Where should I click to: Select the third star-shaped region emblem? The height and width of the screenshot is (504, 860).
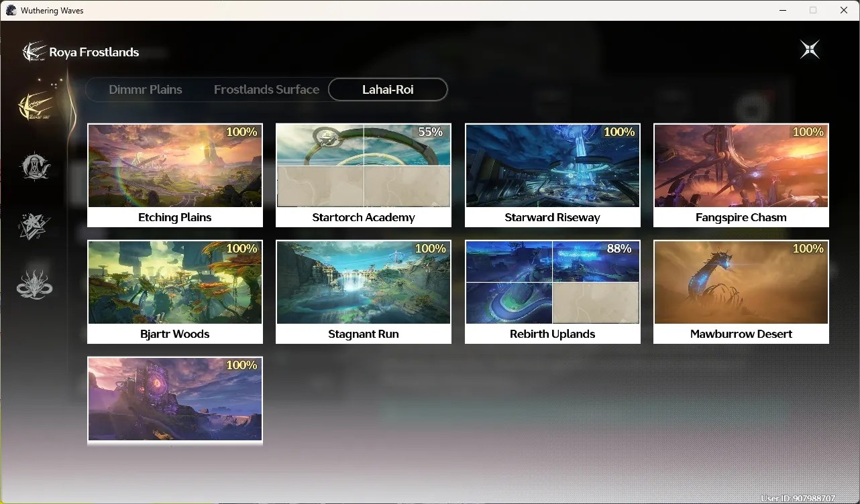(x=34, y=226)
